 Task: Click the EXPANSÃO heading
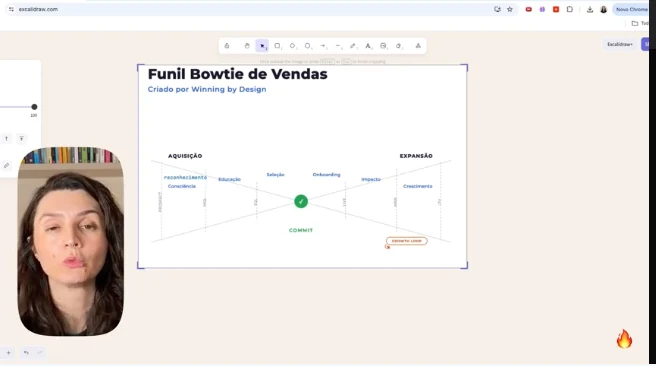pos(416,156)
